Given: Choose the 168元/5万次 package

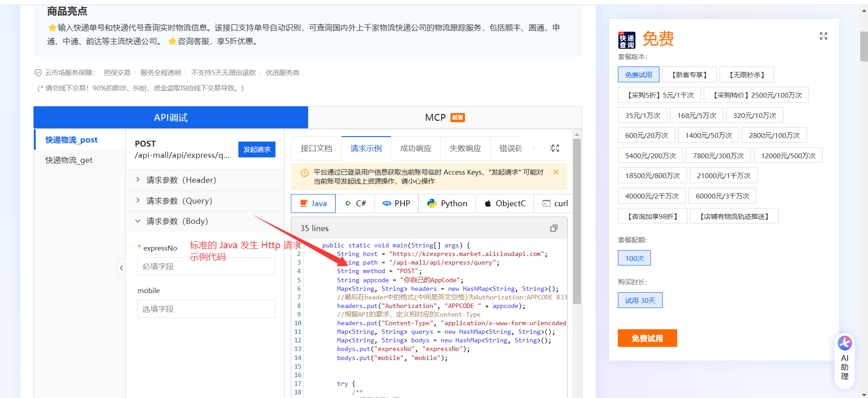Looking at the screenshot, I should click(x=697, y=115).
